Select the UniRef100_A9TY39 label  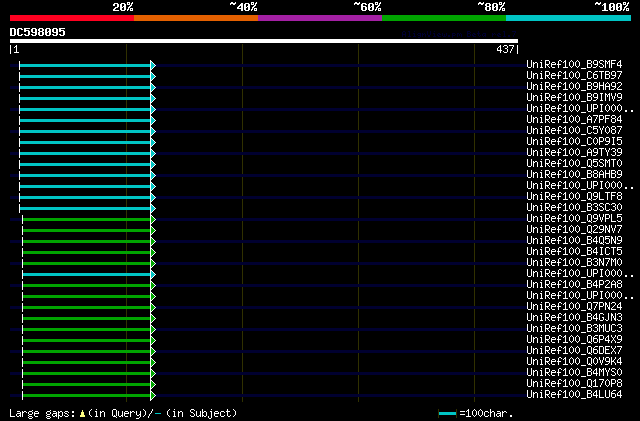click(x=574, y=153)
